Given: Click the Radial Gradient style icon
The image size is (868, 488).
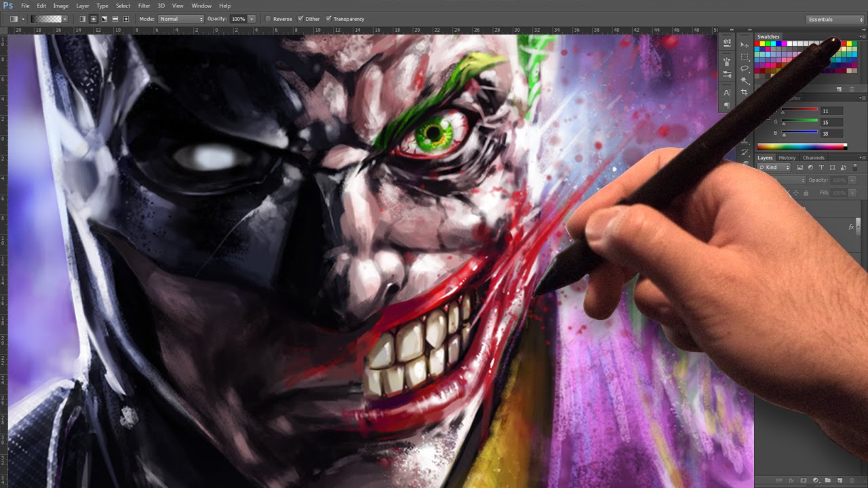Looking at the screenshot, I should coord(92,18).
